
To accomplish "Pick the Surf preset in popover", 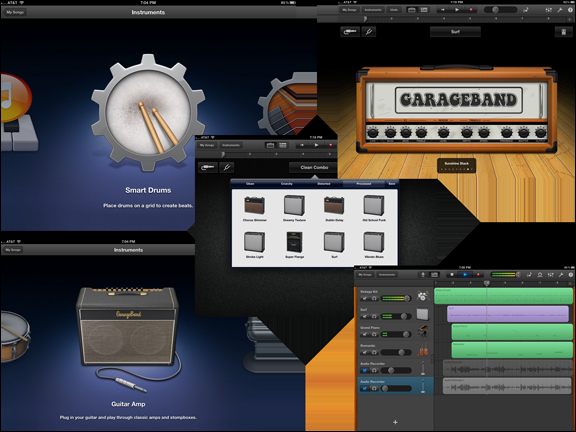I will coord(334,245).
